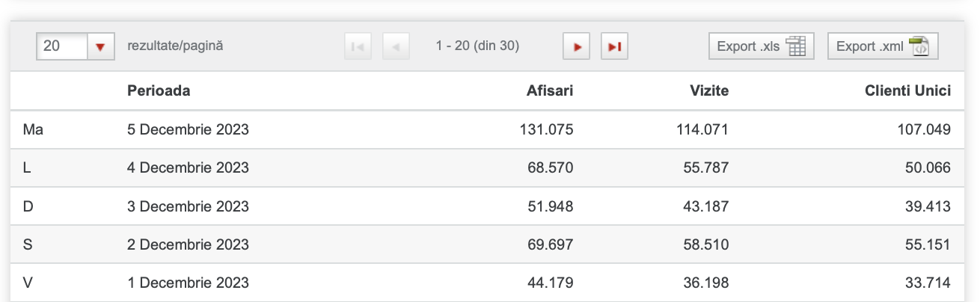Image resolution: width=980 pixels, height=302 pixels.
Task: Go to the next results page
Action: coord(577,46)
